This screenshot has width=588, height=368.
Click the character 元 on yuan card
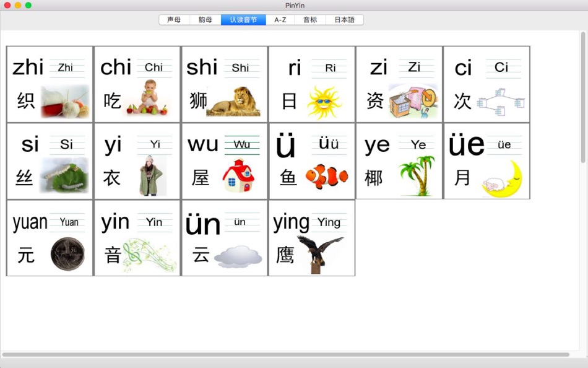coord(26,255)
